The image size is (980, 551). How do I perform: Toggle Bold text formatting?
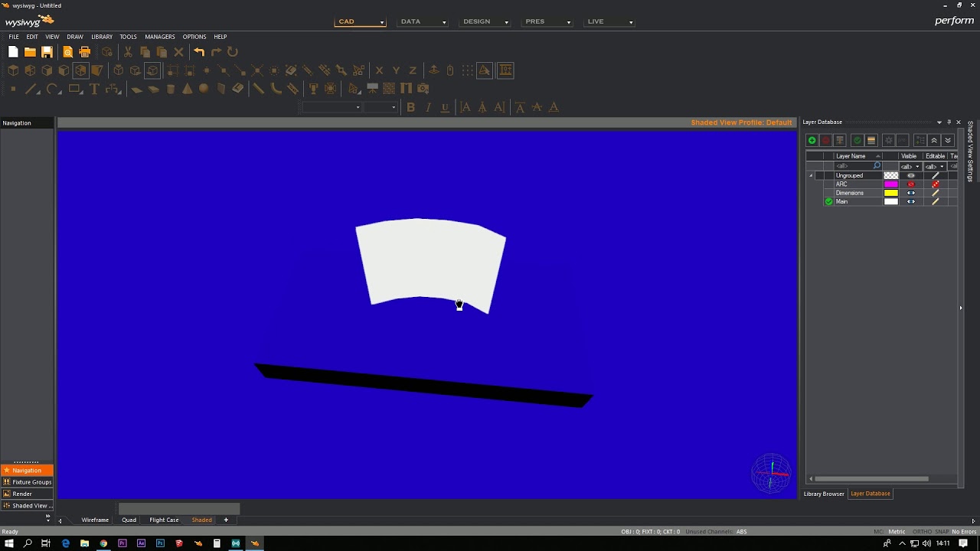pyautogui.click(x=410, y=107)
